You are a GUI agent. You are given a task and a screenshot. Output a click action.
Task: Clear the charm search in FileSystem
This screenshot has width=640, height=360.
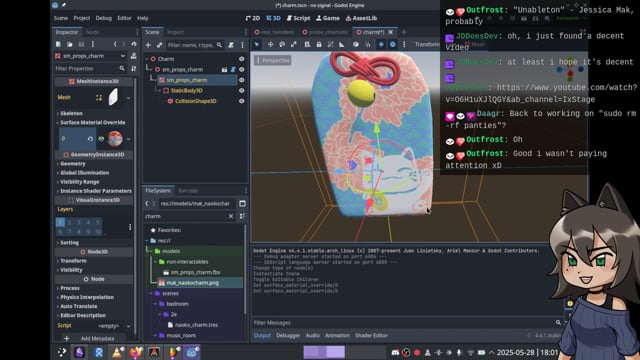(231, 216)
